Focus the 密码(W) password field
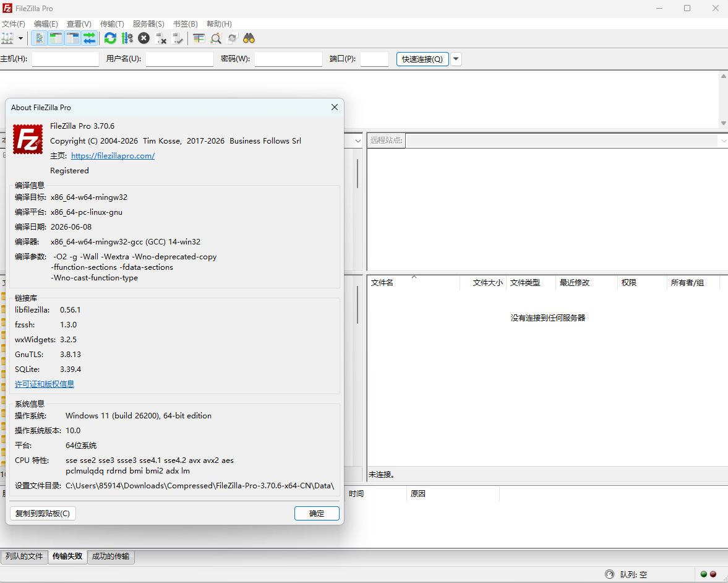The image size is (728, 583). (x=288, y=59)
